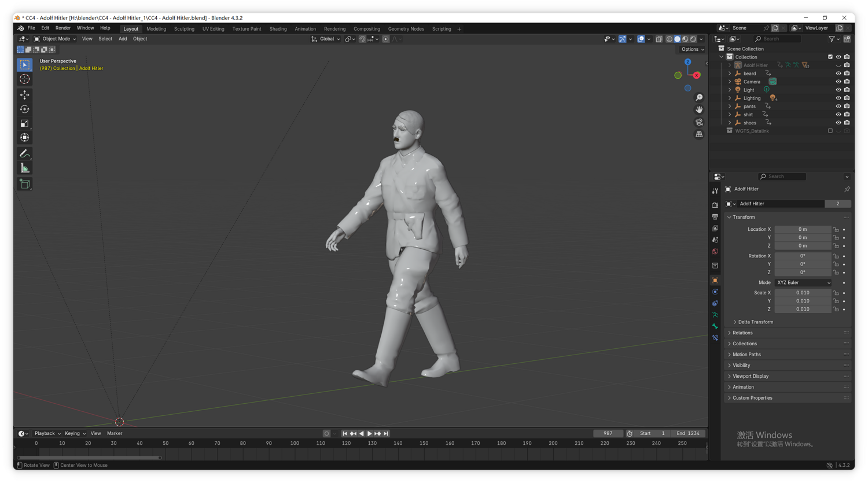The height and width of the screenshot is (483, 868).
Task: Open the Collection properties tab
Action: 715,266
